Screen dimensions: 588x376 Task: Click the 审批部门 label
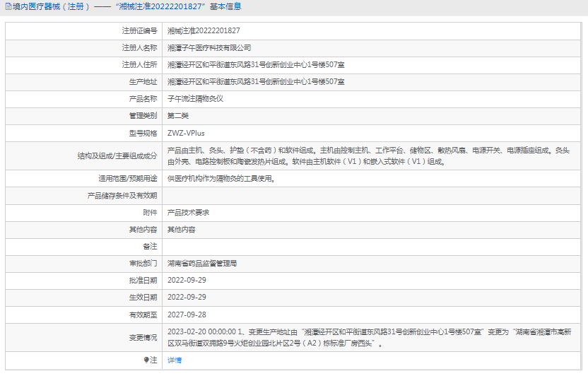tap(143, 264)
